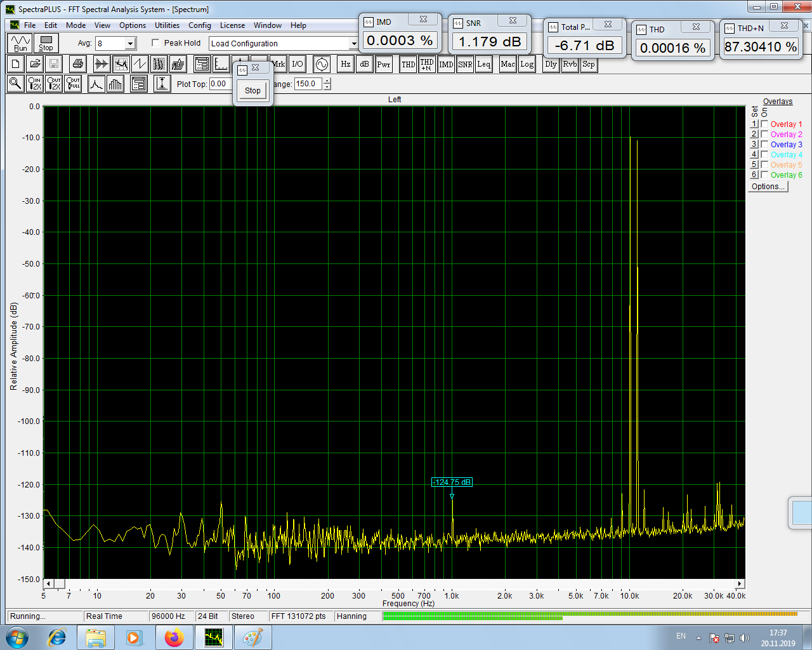Click the dB utility toolbar button
This screenshot has width=812, height=650.
click(x=364, y=64)
